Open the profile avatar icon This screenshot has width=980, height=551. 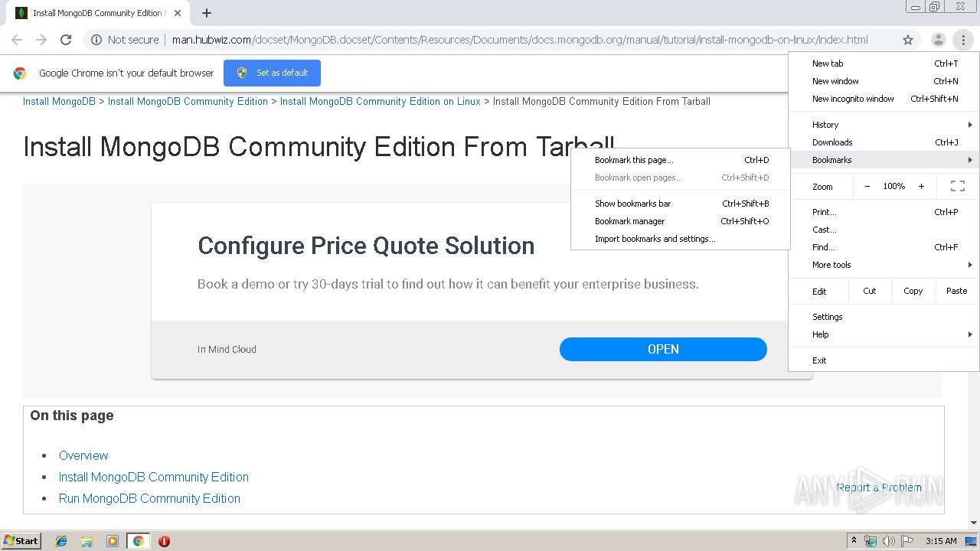click(x=938, y=40)
